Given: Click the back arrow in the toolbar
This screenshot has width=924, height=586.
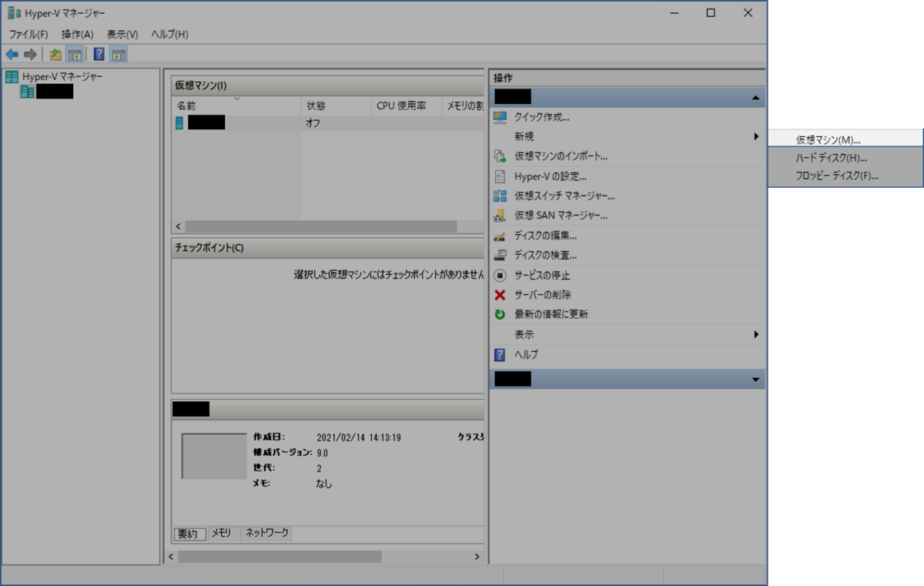Looking at the screenshot, I should click(12, 54).
